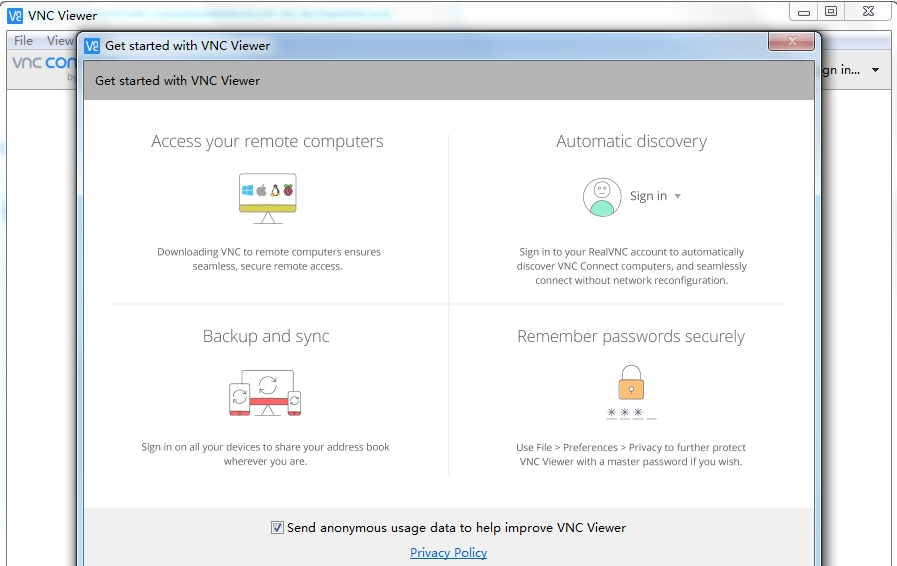Click the Backup and sync heading

[x=266, y=336]
